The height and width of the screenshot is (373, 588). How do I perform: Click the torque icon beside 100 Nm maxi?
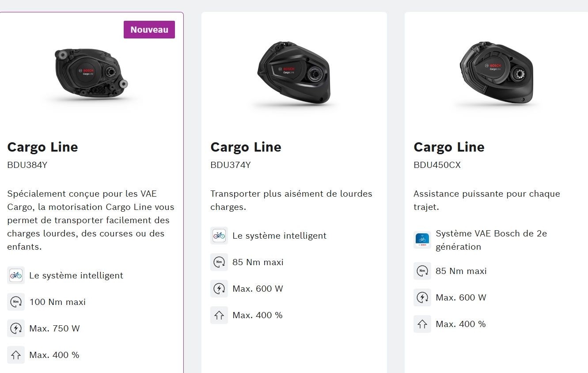click(x=16, y=302)
